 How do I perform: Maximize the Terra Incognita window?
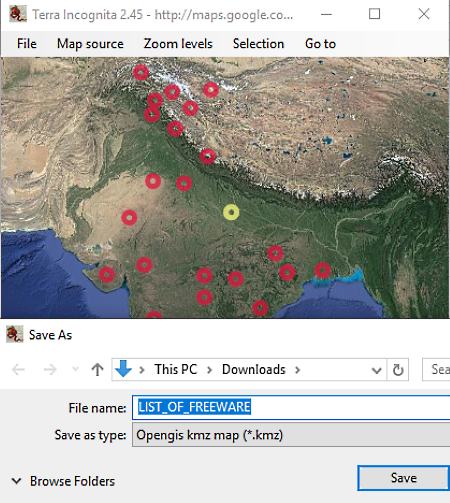pyautogui.click(x=374, y=14)
